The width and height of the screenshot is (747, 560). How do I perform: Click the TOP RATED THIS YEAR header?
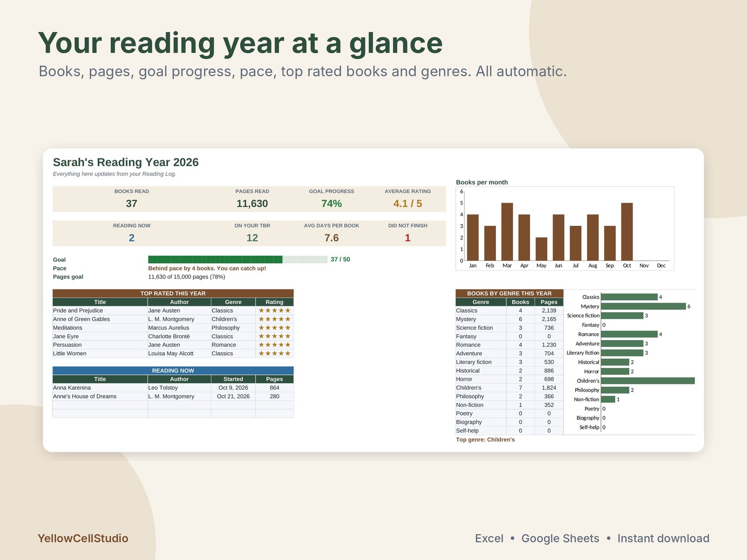173,294
